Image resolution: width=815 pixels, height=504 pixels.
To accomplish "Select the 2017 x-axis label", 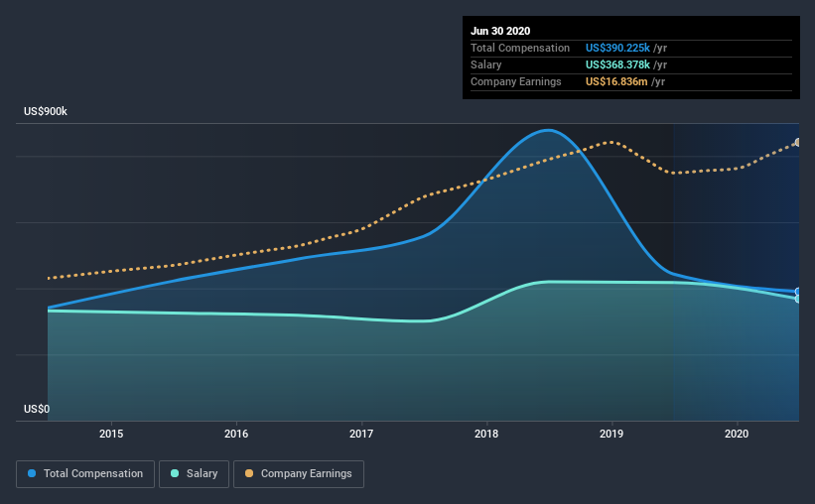I will (361, 434).
